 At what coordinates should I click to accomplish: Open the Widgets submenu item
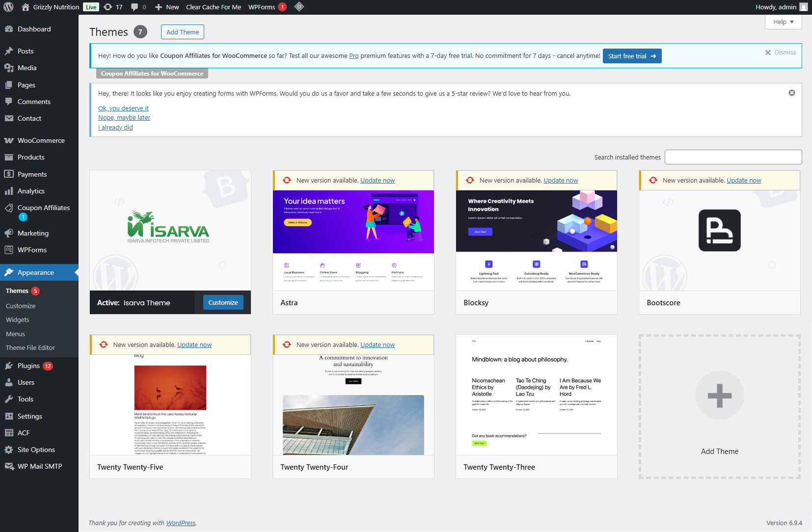tap(18, 319)
